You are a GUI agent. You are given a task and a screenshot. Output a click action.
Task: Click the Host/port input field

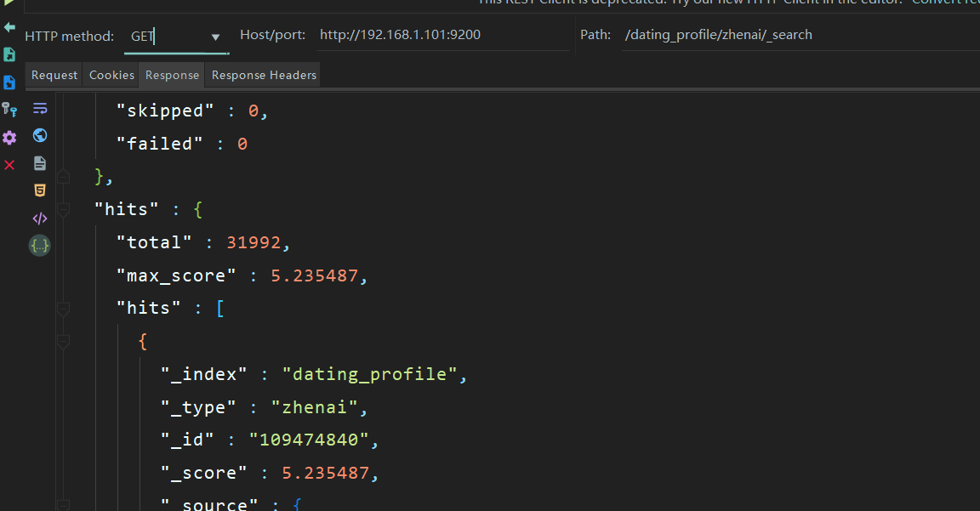[x=443, y=35]
